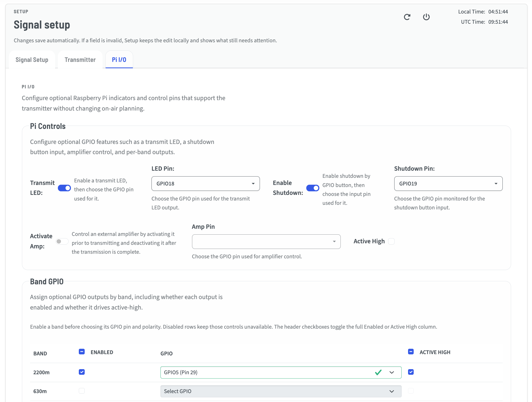Viewport: 532px width, 402px height.
Task: Click the Signal setup page heading
Action: [42, 25]
